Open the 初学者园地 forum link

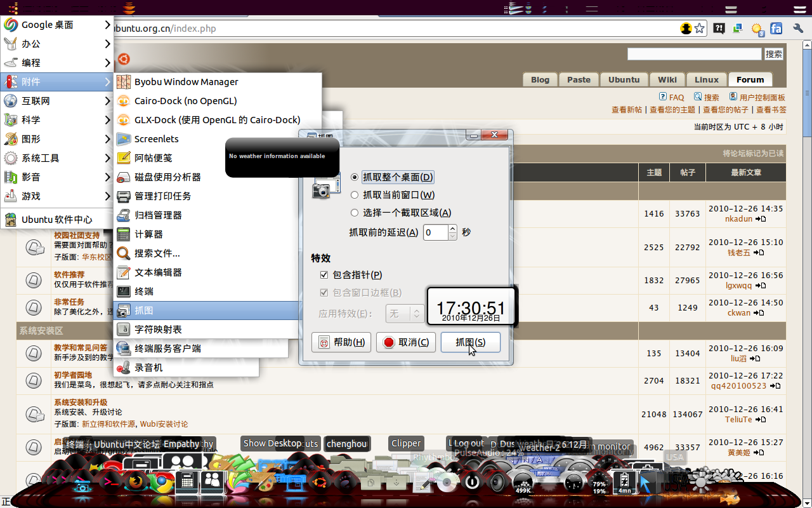[x=72, y=375]
